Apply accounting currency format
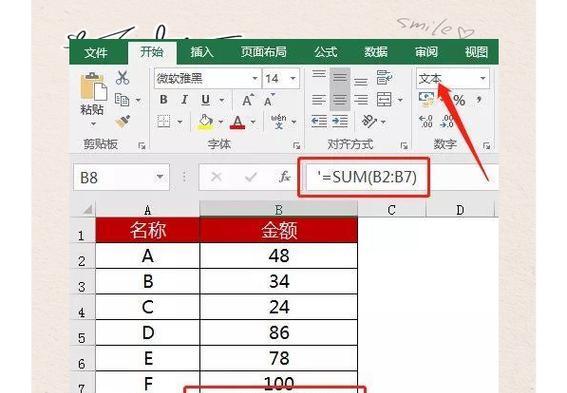This screenshot has height=393, width=567. [427, 99]
